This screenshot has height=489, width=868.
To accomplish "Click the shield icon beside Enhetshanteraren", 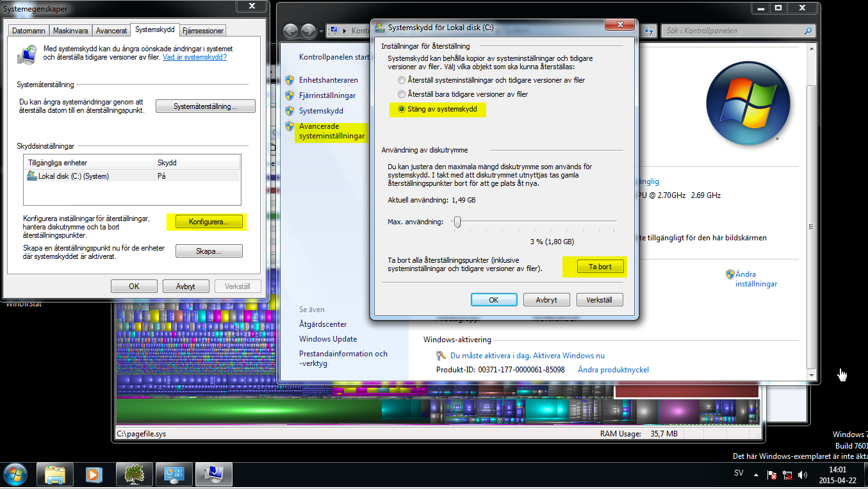I will (x=290, y=80).
